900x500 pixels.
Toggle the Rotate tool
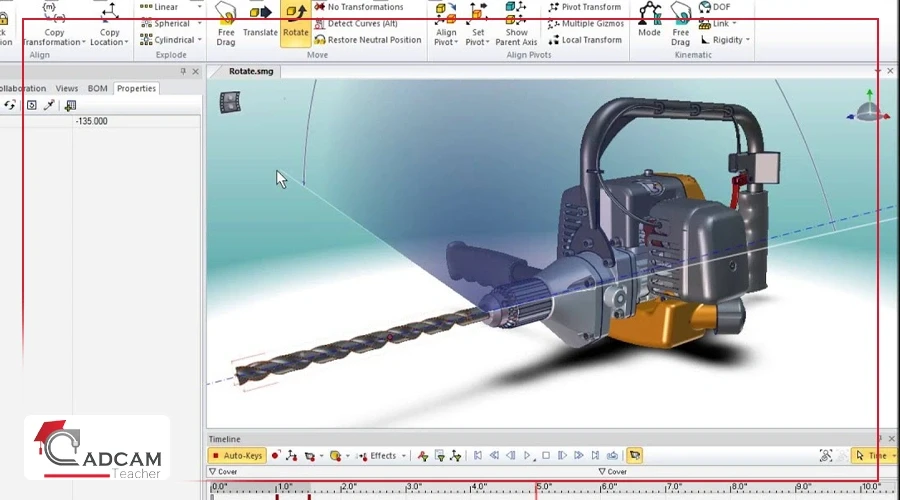tap(296, 24)
